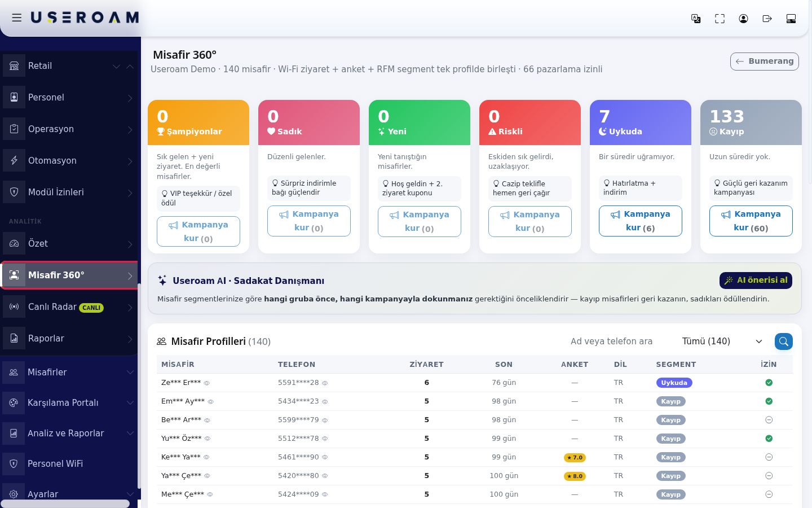This screenshot has height=508, width=812.
Task: Toggle fullscreen mode icon
Action: (720, 19)
